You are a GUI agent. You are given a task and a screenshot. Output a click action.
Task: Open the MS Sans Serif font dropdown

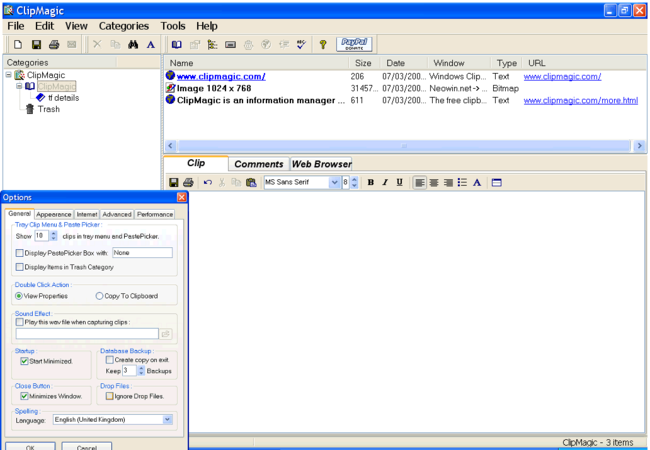pos(334,182)
